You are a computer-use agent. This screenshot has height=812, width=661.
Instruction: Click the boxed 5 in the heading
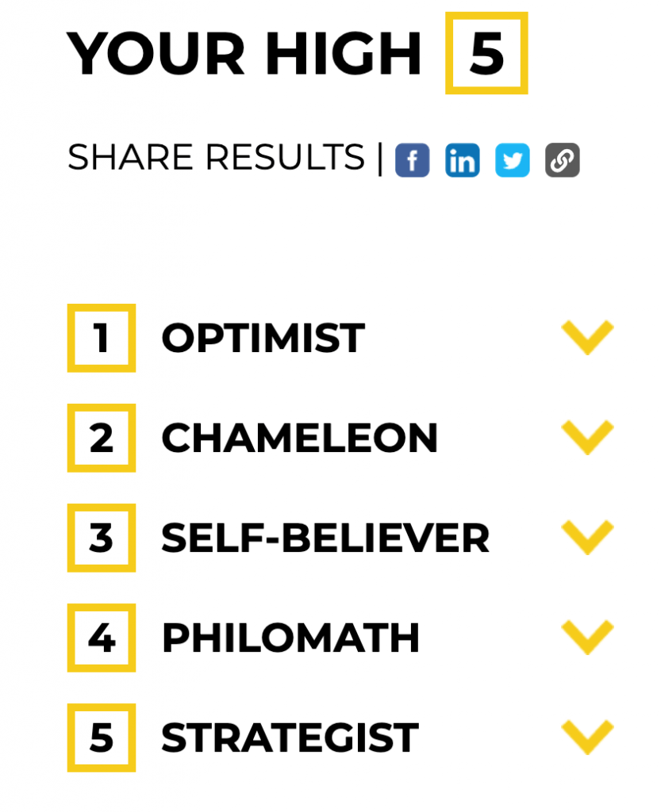(x=486, y=53)
